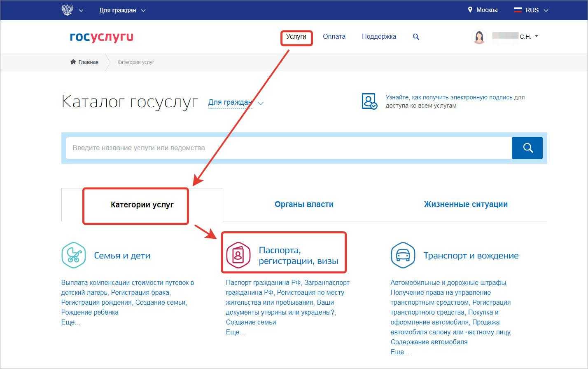Click the госуслуги logo
The width and height of the screenshot is (588, 369).
click(x=102, y=37)
